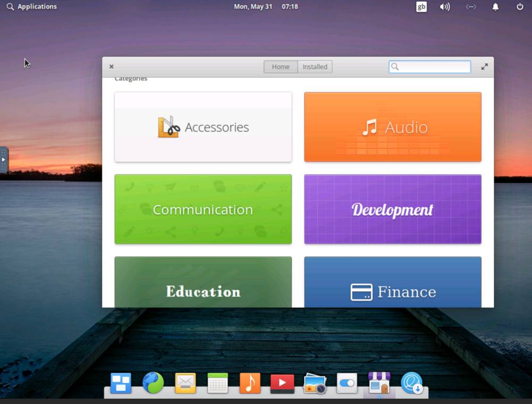
Task: Click the AppCenter storefront dock icon
Action: point(379,383)
